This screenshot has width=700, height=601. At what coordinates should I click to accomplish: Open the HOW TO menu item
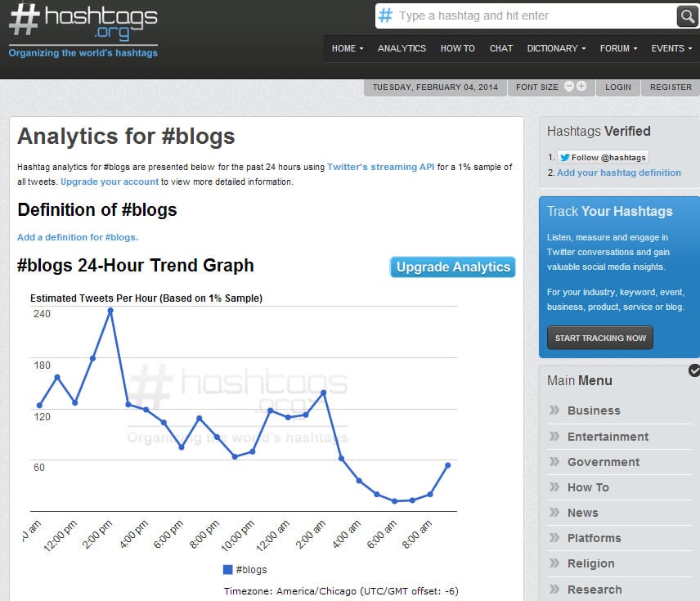pyautogui.click(x=458, y=48)
